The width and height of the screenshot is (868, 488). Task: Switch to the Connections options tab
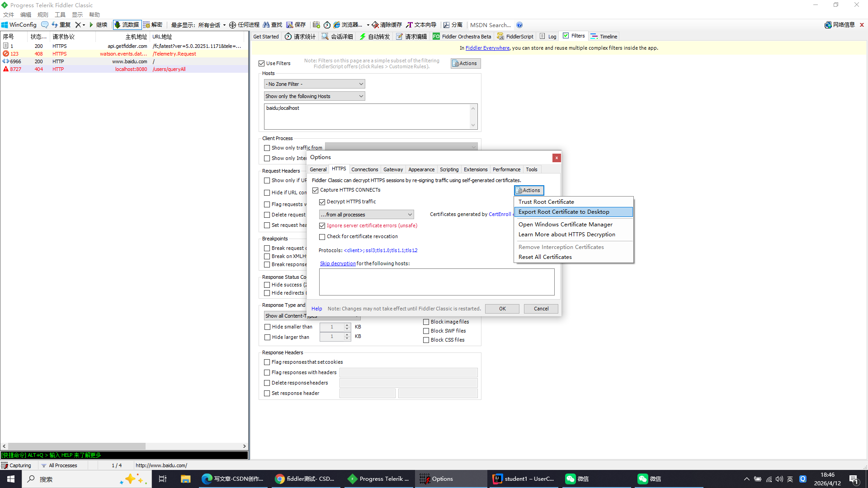pyautogui.click(x=364, y=169)
